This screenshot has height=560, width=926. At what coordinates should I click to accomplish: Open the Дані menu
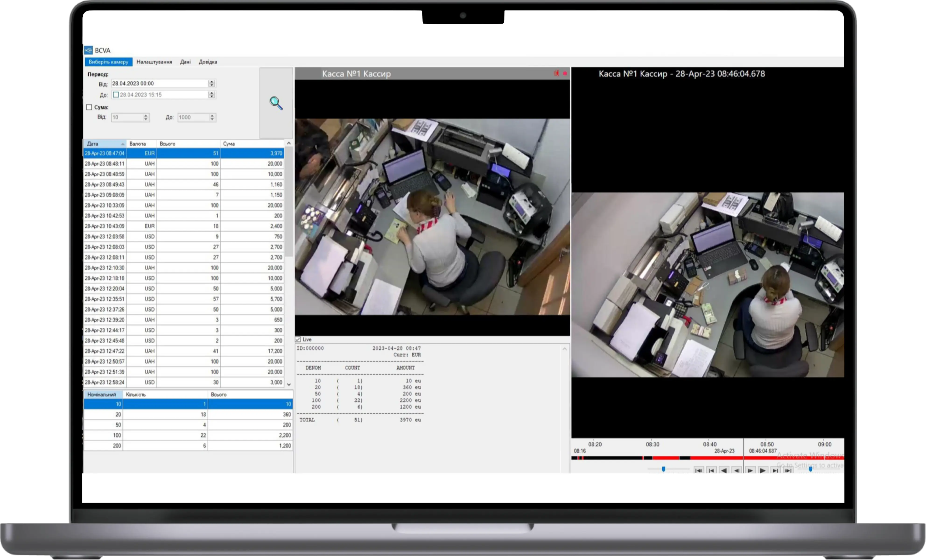(x=185, y=62)
